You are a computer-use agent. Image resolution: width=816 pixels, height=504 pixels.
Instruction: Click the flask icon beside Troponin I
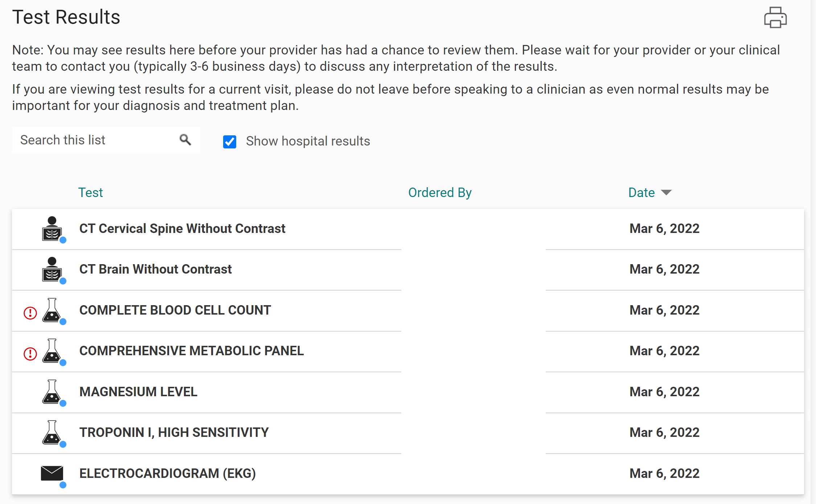[x=52, y=433]
